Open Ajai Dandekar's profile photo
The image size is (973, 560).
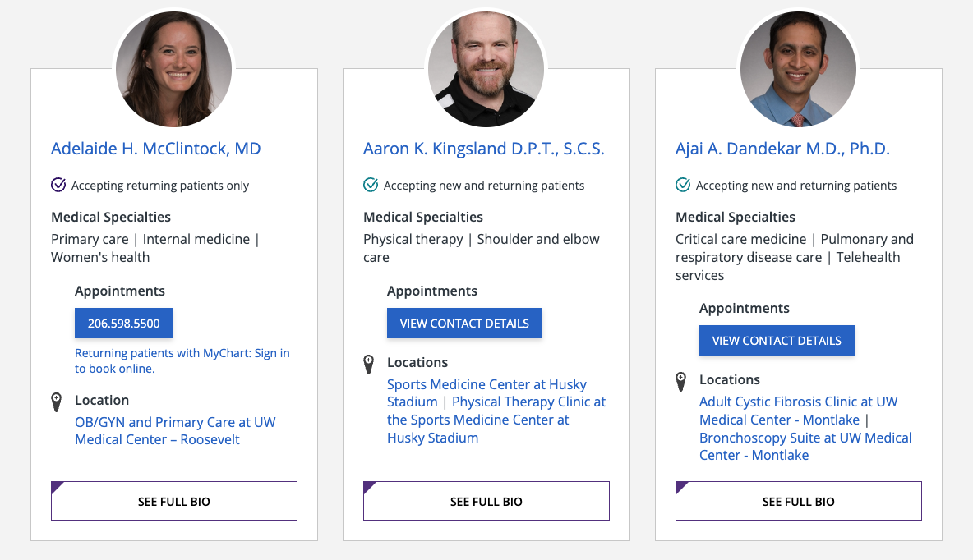tap(798, 69)
